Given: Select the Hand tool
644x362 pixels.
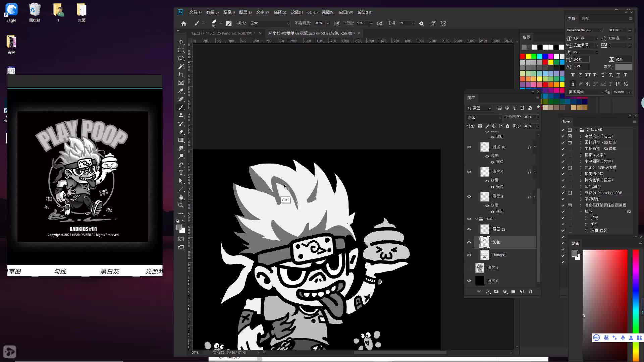Looking at the screenshot, I should coord(181,197).
